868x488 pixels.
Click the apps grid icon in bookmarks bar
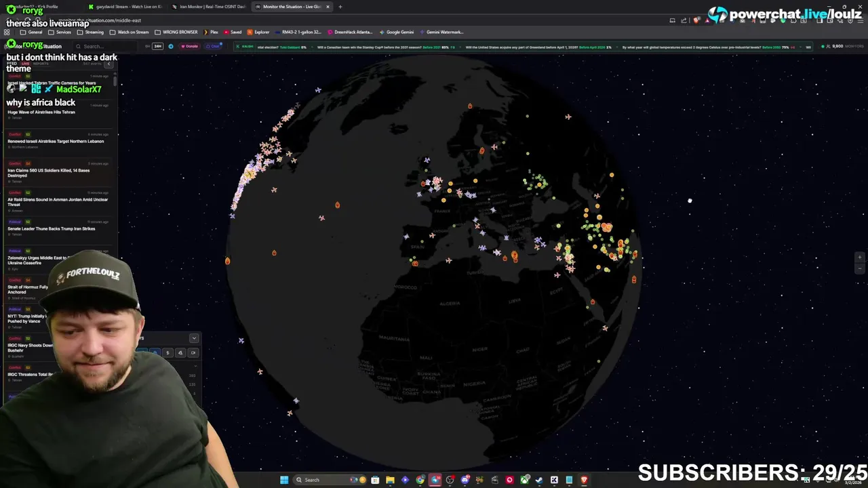point(7,32)
